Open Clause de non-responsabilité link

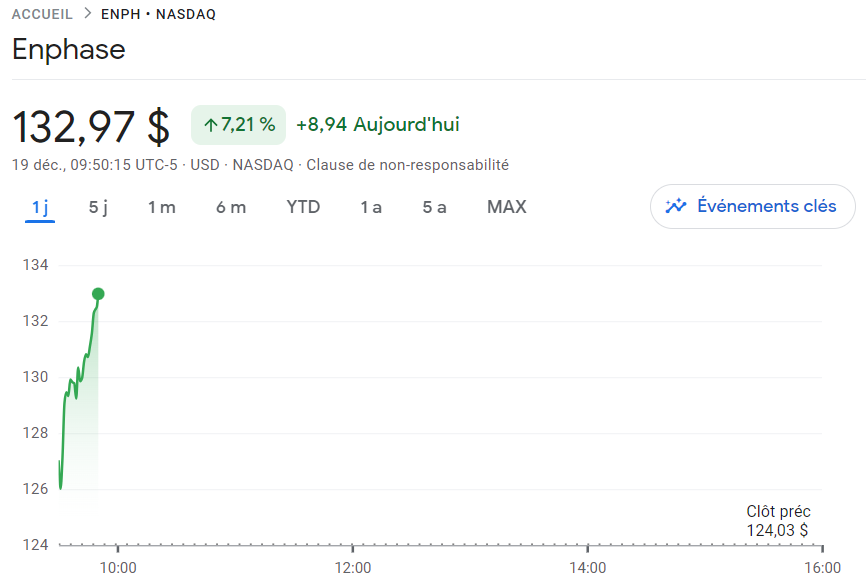[x=408, y=165]
